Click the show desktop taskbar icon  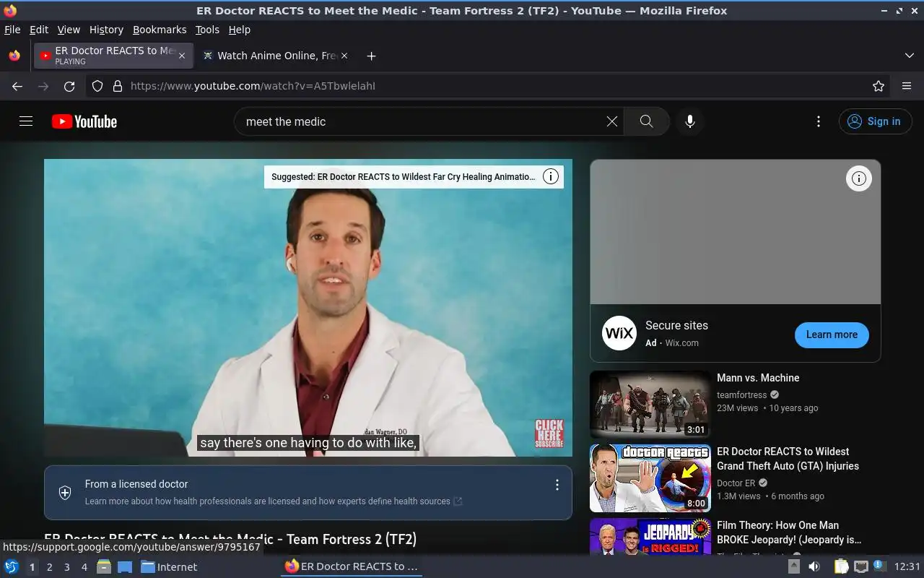(125, 567)
